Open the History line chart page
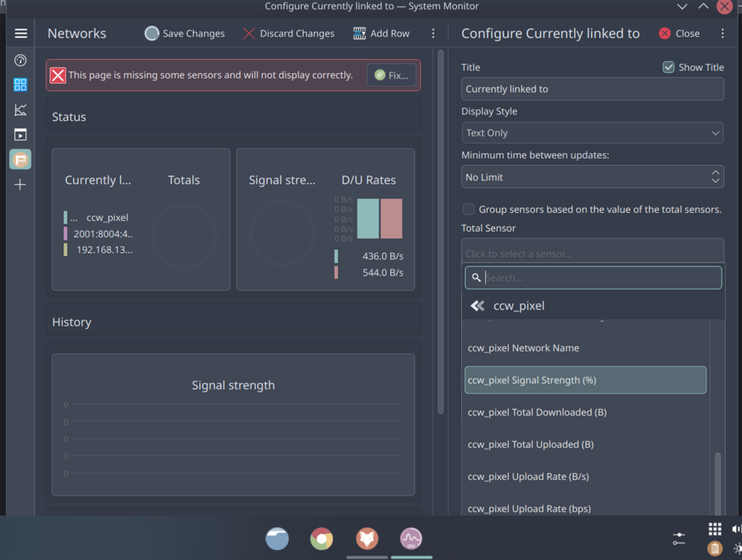 pos(20,110)
